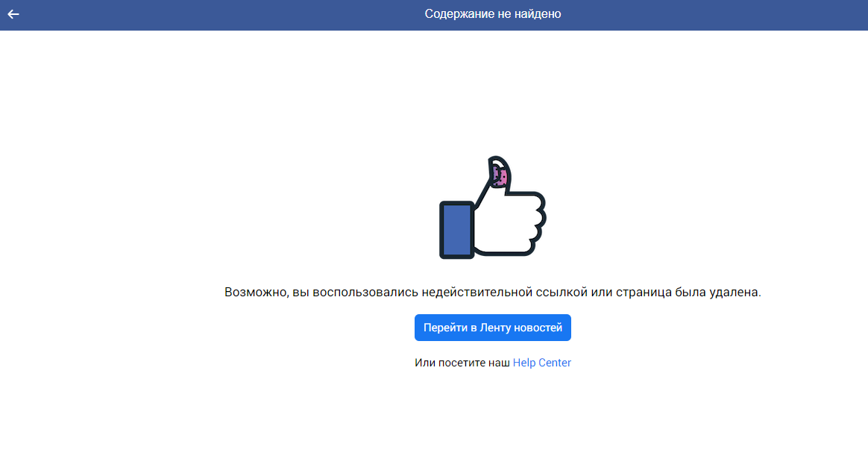Click the blue sleeve cuff of the hand
The image size is (868, 450).
click(x=456, y=230)
